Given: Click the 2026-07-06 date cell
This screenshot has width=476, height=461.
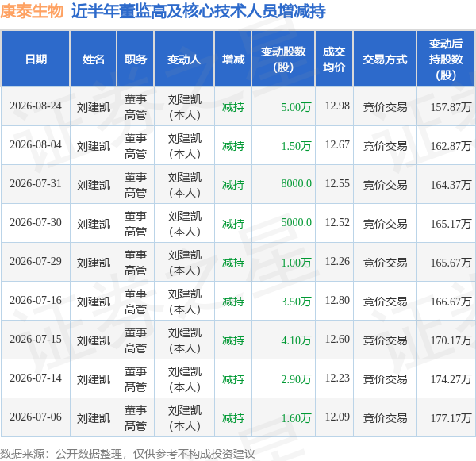Looking at the screenshot, I should click(36, 417).
